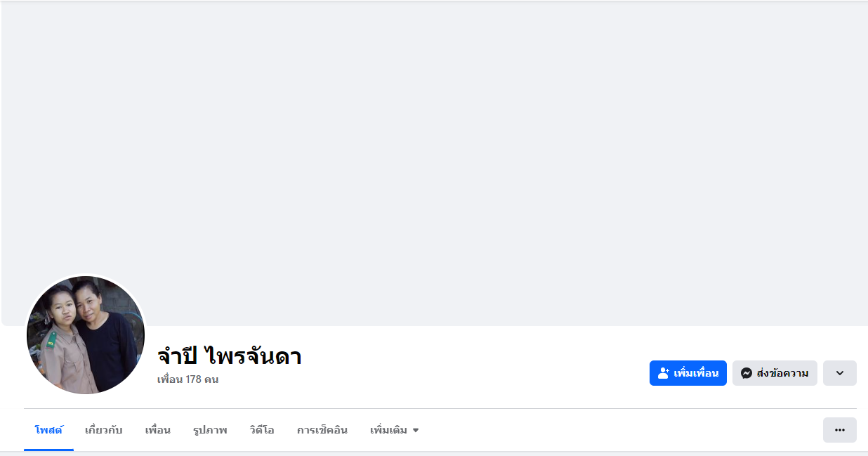Viewport: 868px width, 456px height.
Task: Select the โพสต์ tab
Action: pos(48,430)
